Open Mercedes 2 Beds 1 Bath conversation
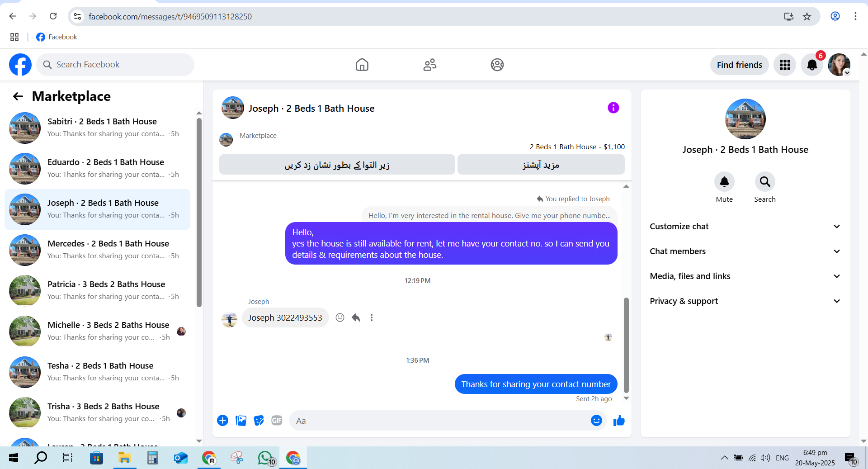Image resolution: width=868 pixels, height=469 pixels. 97,250
